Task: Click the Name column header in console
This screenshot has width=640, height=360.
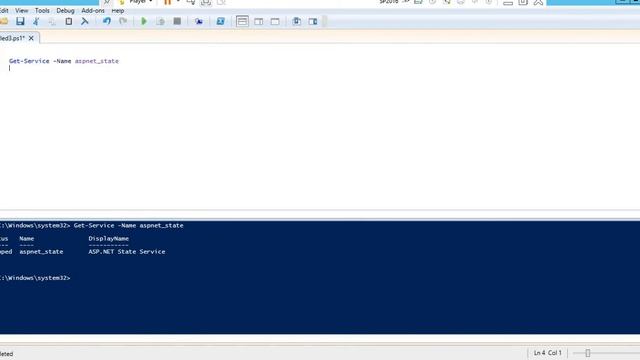Action: [27, 238]
